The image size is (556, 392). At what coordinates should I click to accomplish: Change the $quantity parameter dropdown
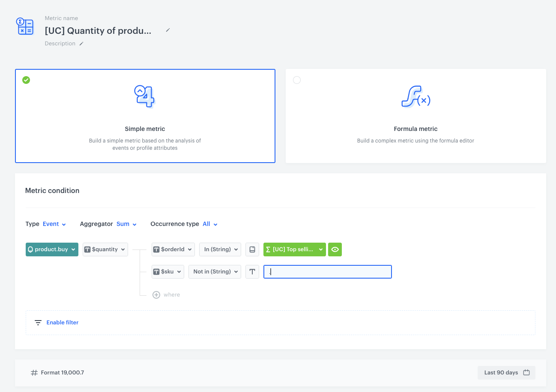pyautogui.click(x=105, y=249)
